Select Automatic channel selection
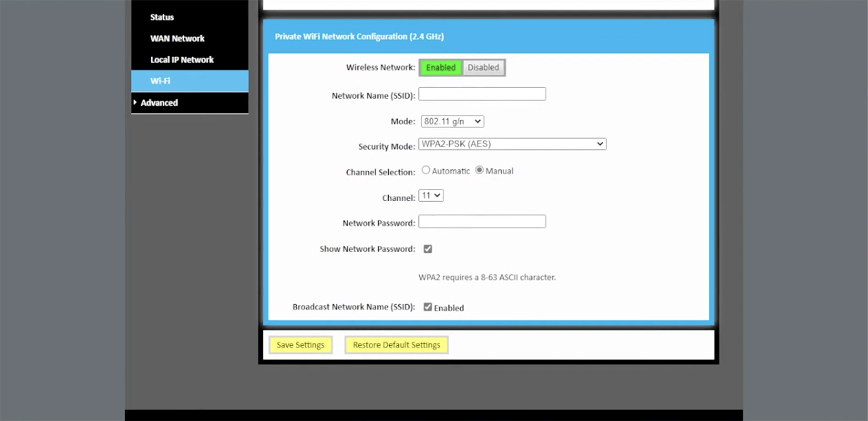The image size is (868, 421). (x=426, y=170)
